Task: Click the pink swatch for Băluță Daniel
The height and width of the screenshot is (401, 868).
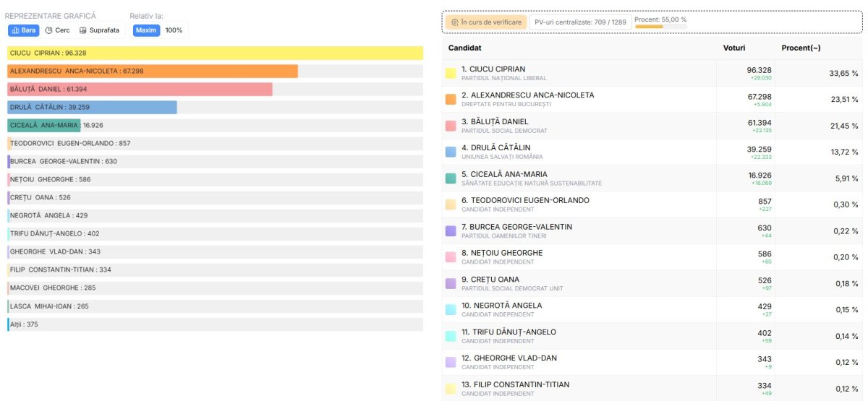Action: (451, 126)
